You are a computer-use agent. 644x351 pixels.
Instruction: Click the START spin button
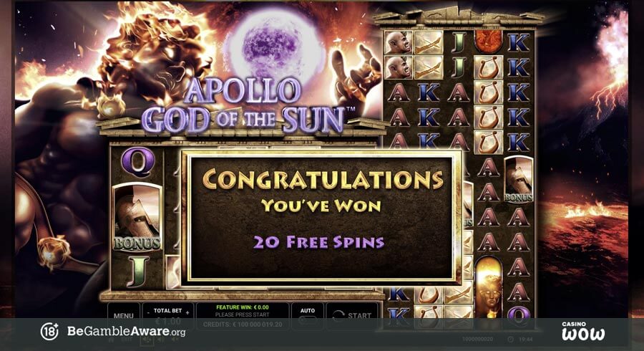352,316
